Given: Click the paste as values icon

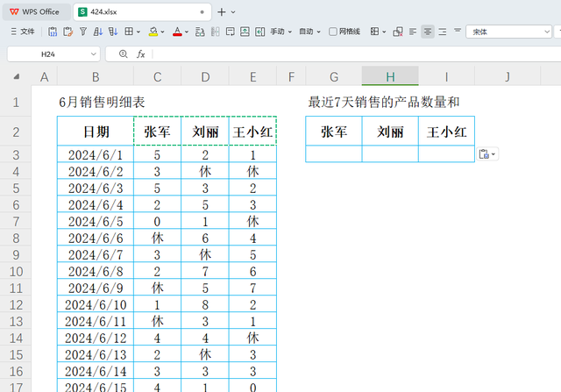Looking at the screenshot, I should coord(53,32).
